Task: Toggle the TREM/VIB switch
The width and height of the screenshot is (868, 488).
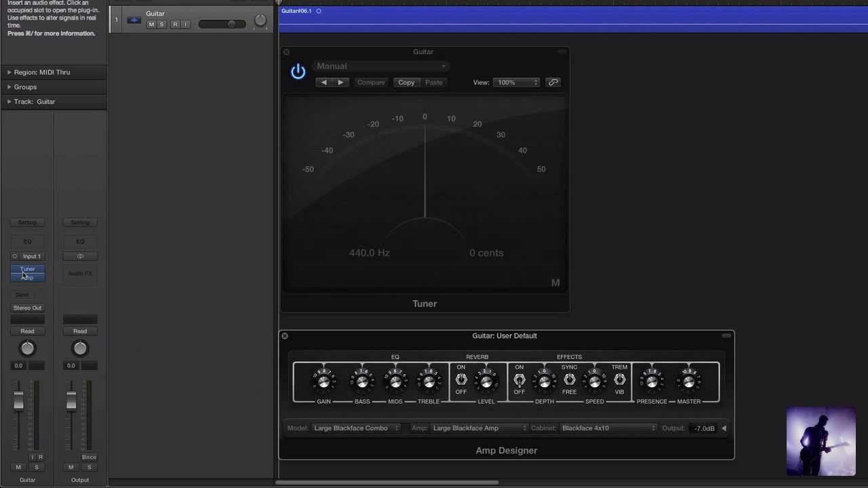Action: (620, 380)
